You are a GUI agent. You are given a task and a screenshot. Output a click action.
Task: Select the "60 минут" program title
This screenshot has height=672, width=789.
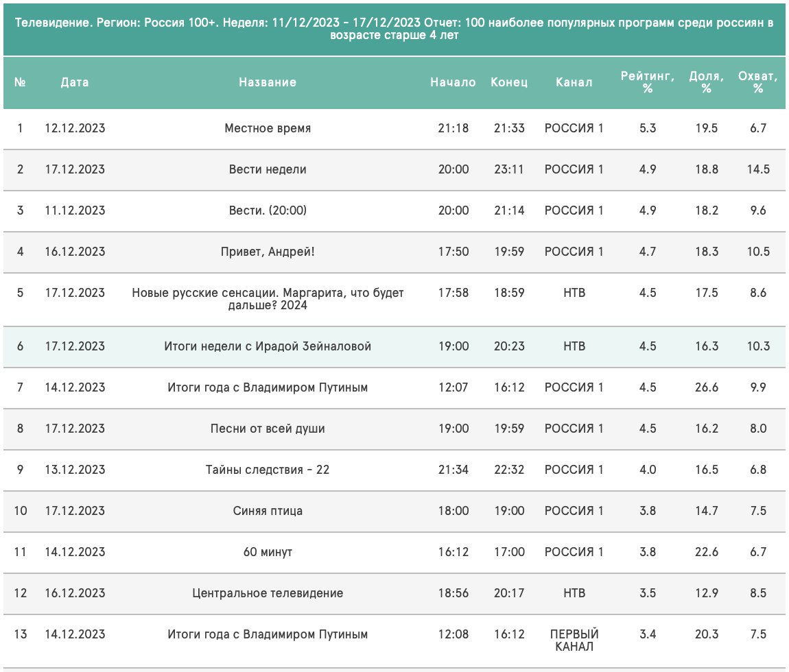(268, 552)
